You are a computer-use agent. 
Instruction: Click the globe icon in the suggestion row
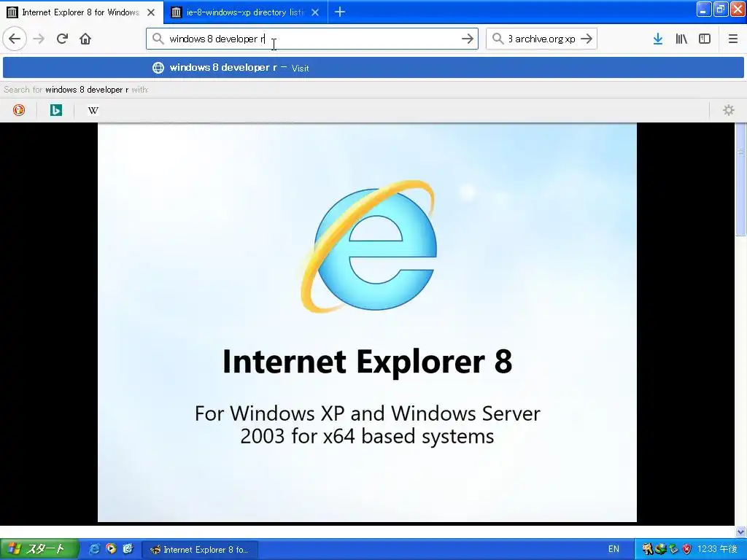[x=158, y=68]
